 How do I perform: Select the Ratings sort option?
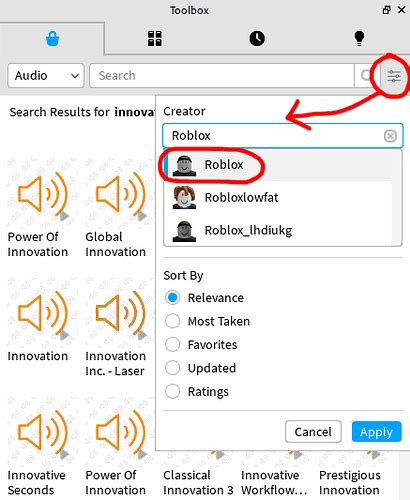click(x=172, y=391)
